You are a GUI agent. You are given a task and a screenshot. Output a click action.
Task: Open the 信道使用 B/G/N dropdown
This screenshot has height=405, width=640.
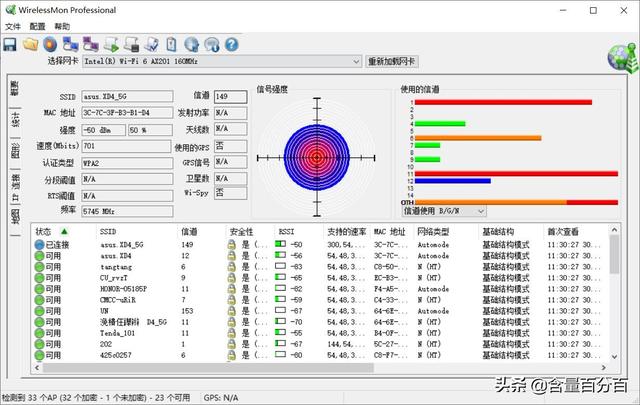pyautogui.click(x=481, y=211)
